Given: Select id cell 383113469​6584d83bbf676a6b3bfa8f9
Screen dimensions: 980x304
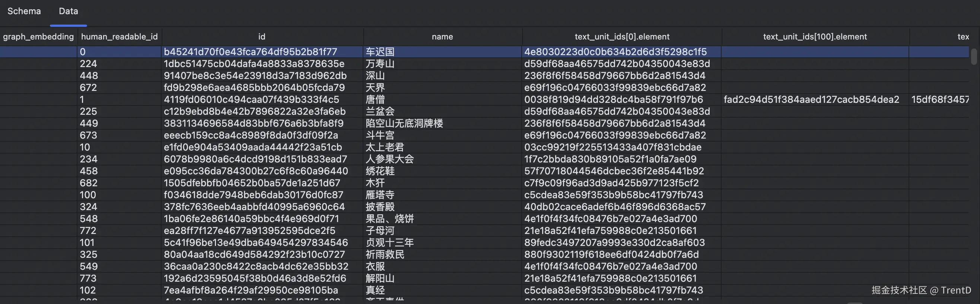Looking at the screenshot, I should coord(262,123).
